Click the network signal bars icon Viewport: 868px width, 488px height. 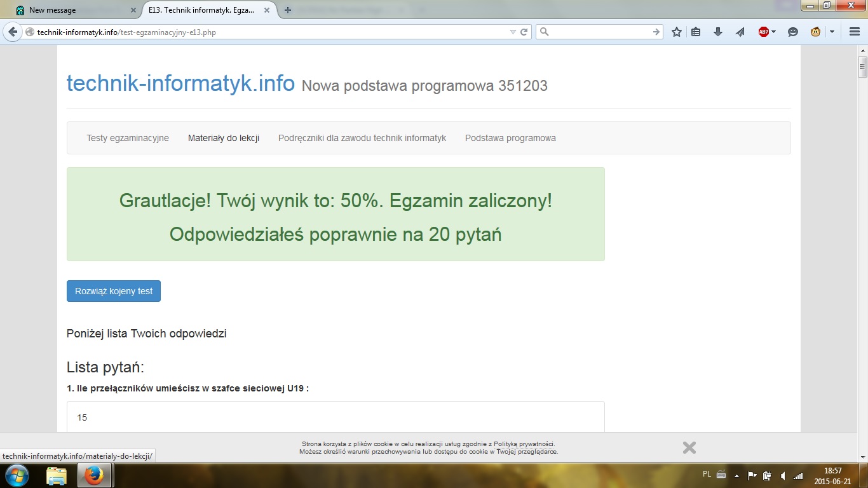coord(798,475)
